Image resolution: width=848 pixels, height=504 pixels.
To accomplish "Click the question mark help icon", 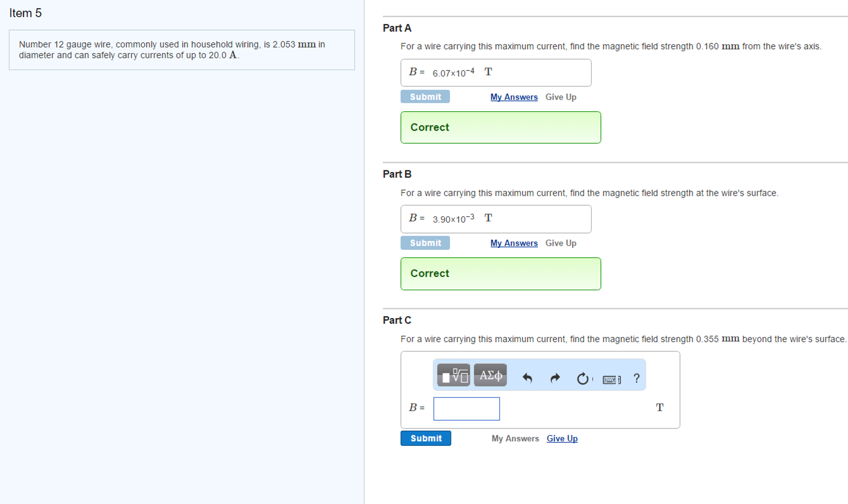I will [636, 378].
